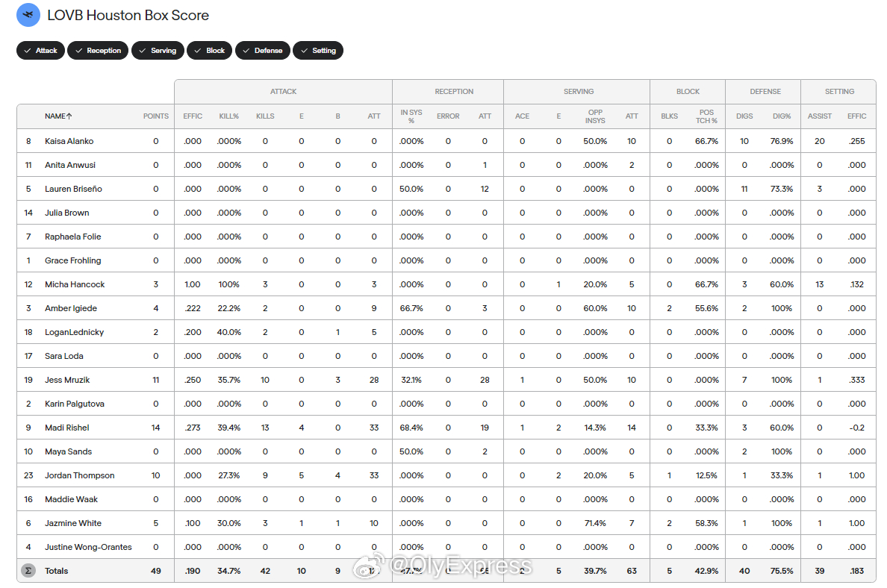This screenshot has height=588, width=887.
Task: Select player Anita Anwusi
Action: 70,165
